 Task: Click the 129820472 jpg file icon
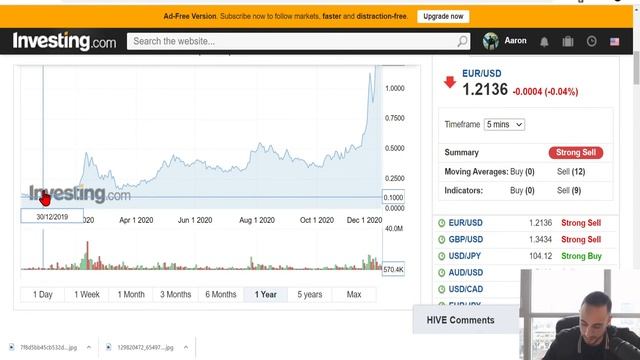109,347
